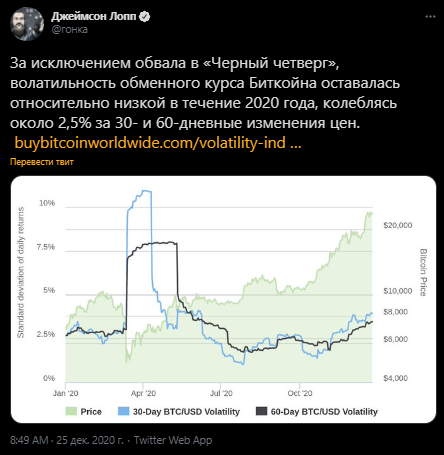Toggle the 30-Day BTC/USD Volatility label

point(186,412)
